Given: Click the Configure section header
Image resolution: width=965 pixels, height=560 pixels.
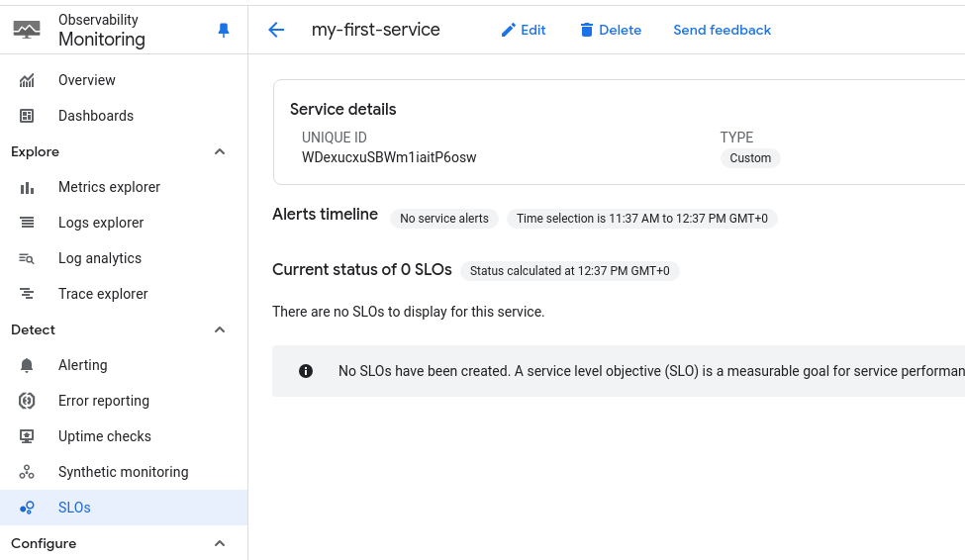Looking at the screenshot, I should [x=44, y=543].
